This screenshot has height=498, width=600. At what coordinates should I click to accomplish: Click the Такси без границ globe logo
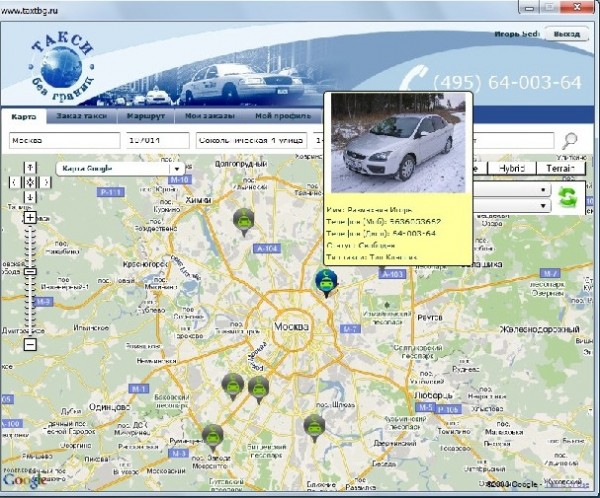tap(61, 67)
